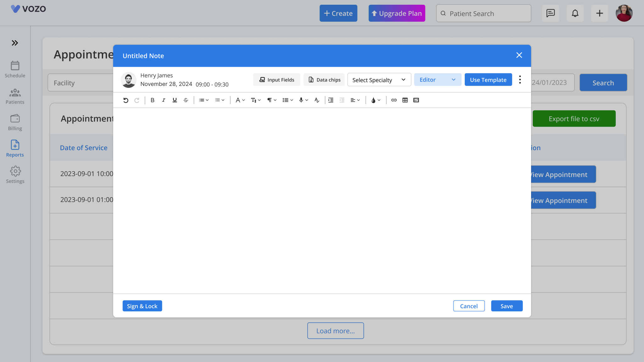Image resolution: width=644 pixels, height=362 pixels.
Task: Insert an image into the note
Action: click(x=416, y=100)
